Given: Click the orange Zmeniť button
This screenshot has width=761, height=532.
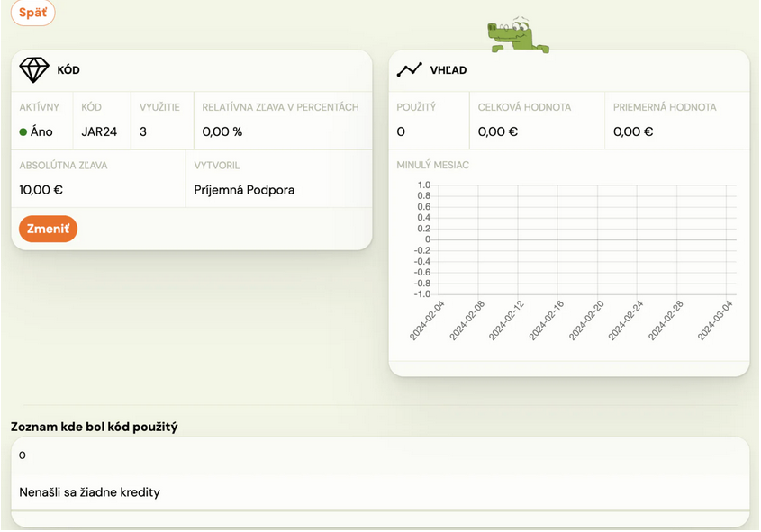Looking at the screenshot, I should [x=48, y=229].
